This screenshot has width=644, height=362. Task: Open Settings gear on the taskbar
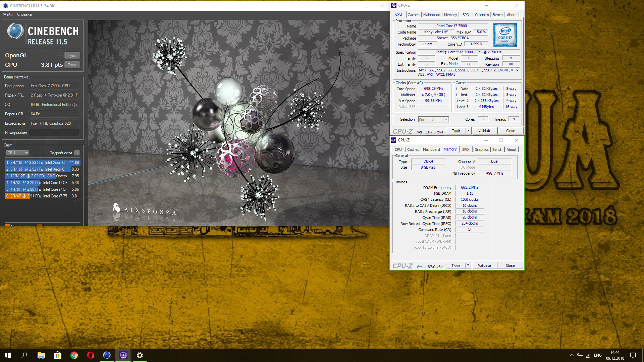(140, 355)
